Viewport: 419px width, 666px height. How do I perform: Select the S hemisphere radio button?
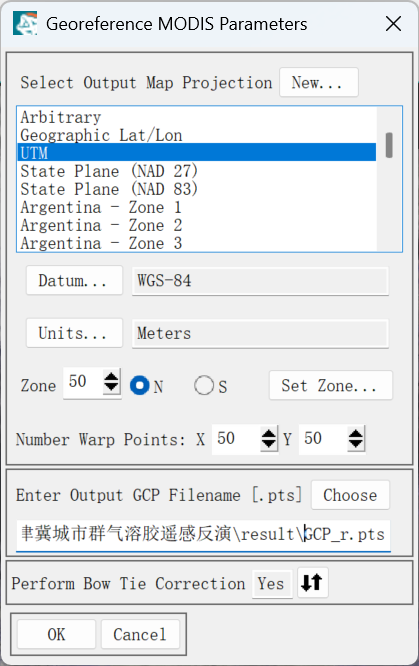204,386
